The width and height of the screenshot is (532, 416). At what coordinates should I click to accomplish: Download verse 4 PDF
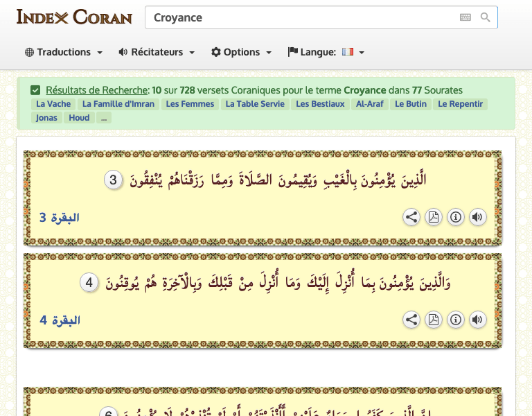click(x=434, y=320)
